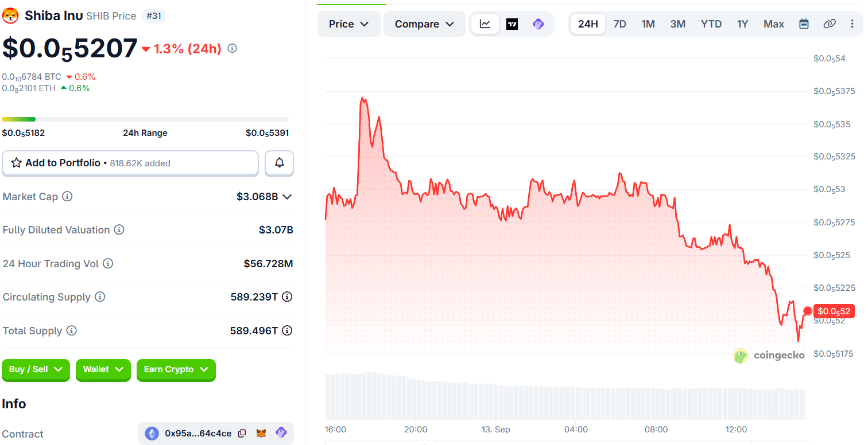
Task: Click the $0.0₅52 red price label
Action: click(x=834, y=311)
